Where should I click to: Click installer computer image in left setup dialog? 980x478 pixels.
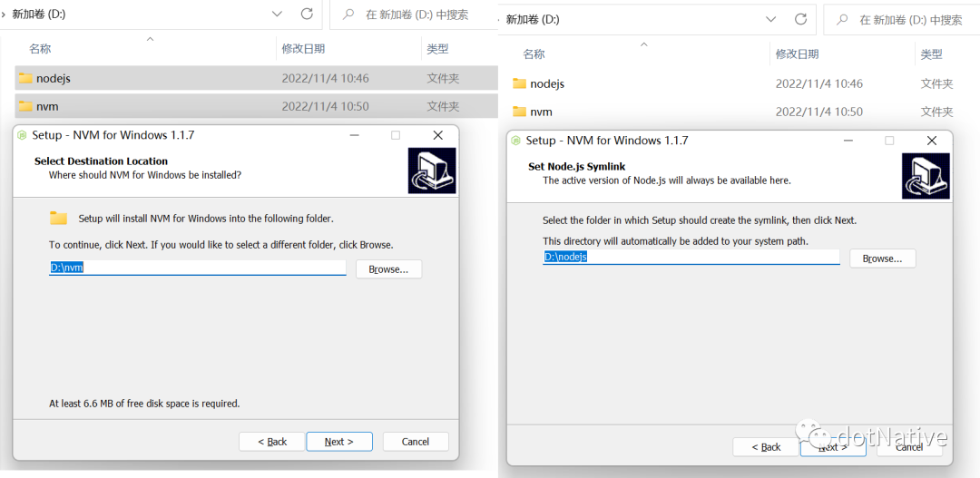432,171
